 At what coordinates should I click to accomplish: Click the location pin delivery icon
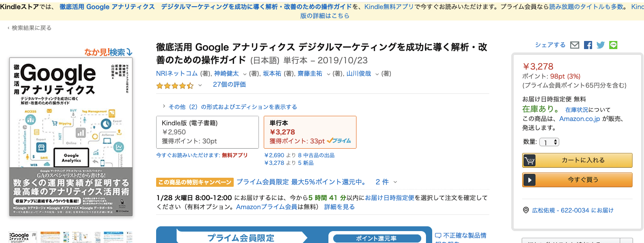coord(526,210)
